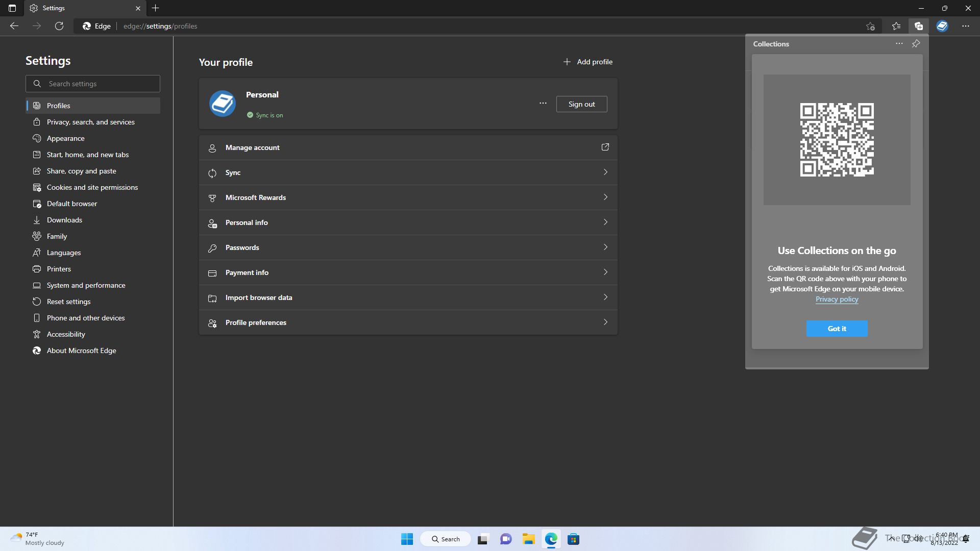Click the Collections QR code image
Viewport: 980px width, 551px height.
click(837, 140)
